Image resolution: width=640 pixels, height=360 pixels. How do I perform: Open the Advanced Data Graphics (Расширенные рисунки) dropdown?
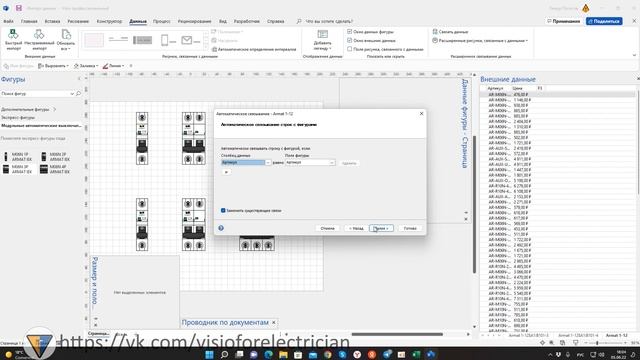coord(480,41)
